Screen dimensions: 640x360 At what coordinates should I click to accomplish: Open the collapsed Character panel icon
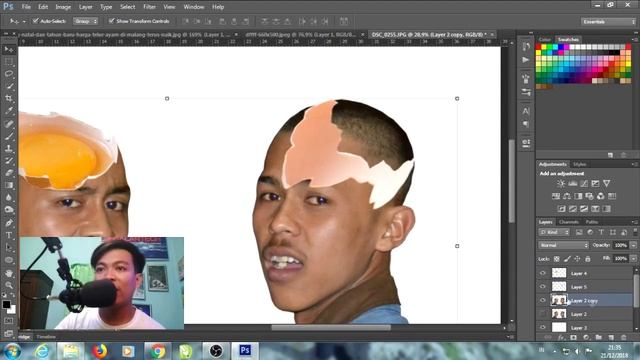[526, 111]
